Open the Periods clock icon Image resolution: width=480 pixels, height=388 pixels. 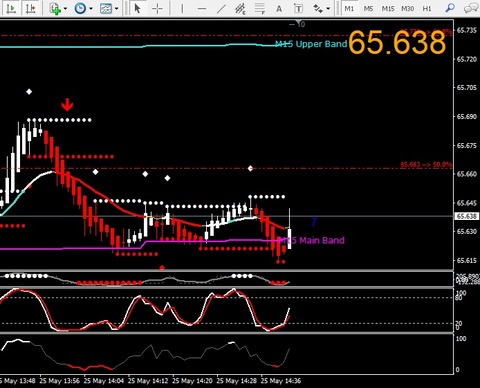(80, 8)
